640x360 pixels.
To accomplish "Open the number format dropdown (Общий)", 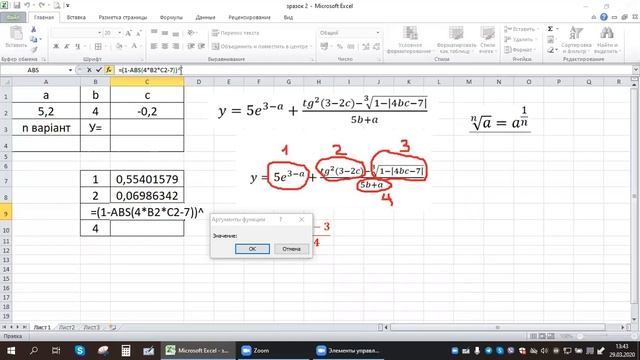I will (378, 33).
